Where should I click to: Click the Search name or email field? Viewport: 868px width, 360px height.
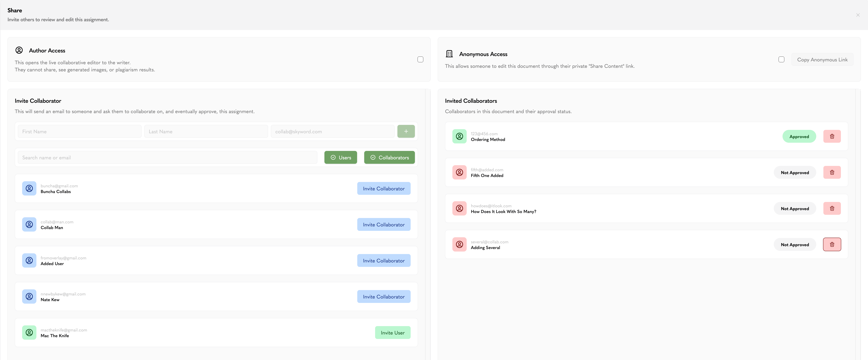tap(167, 158)
